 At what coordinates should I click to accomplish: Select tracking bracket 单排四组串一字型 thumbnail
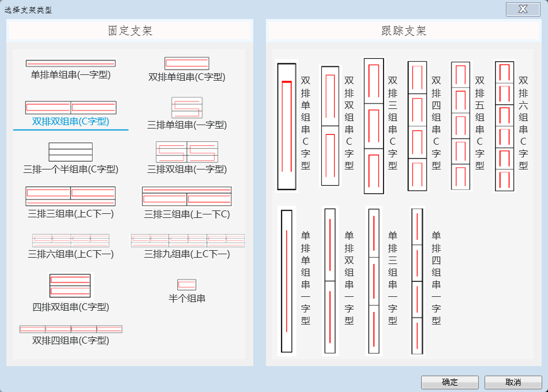417,281
